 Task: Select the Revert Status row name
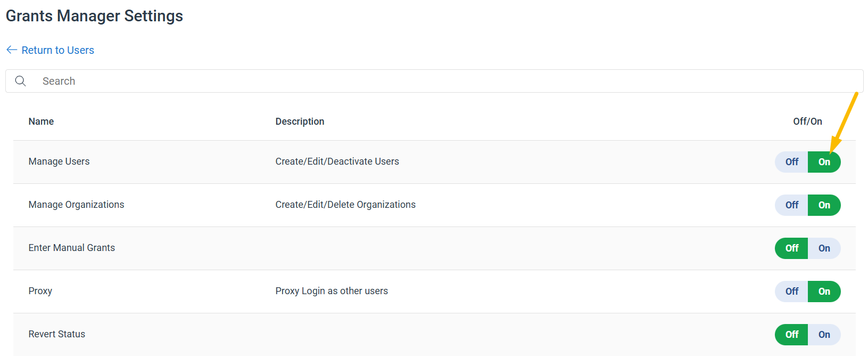click(57, 334)
